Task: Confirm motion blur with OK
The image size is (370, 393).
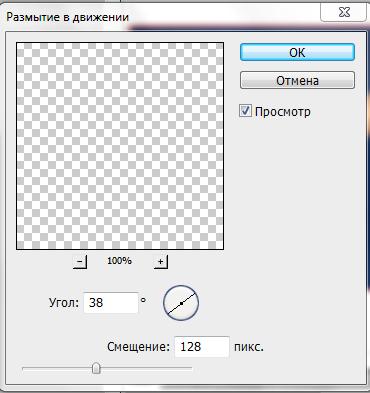Action: click(x=297, y=52)
